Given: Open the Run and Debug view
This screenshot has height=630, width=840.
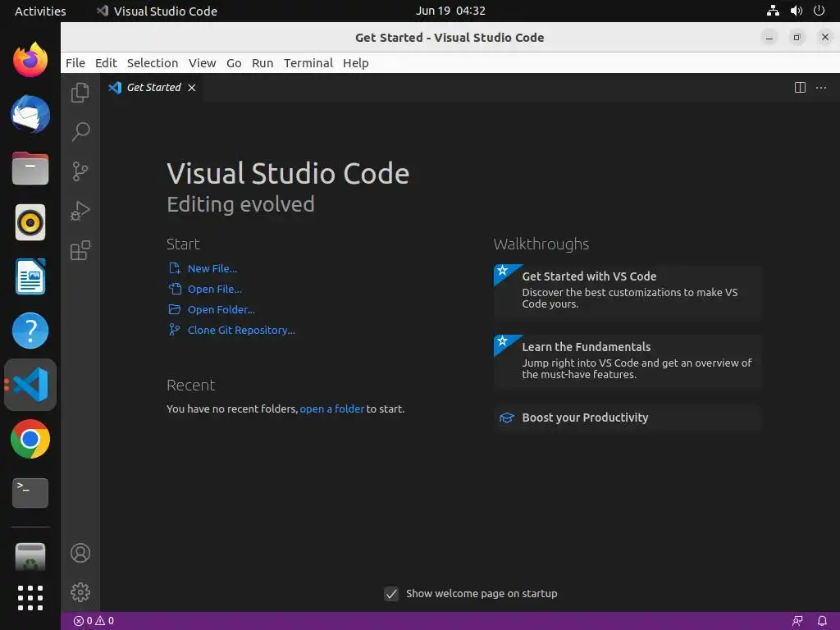Looking at the screenshot, I should tap(80, 211).
